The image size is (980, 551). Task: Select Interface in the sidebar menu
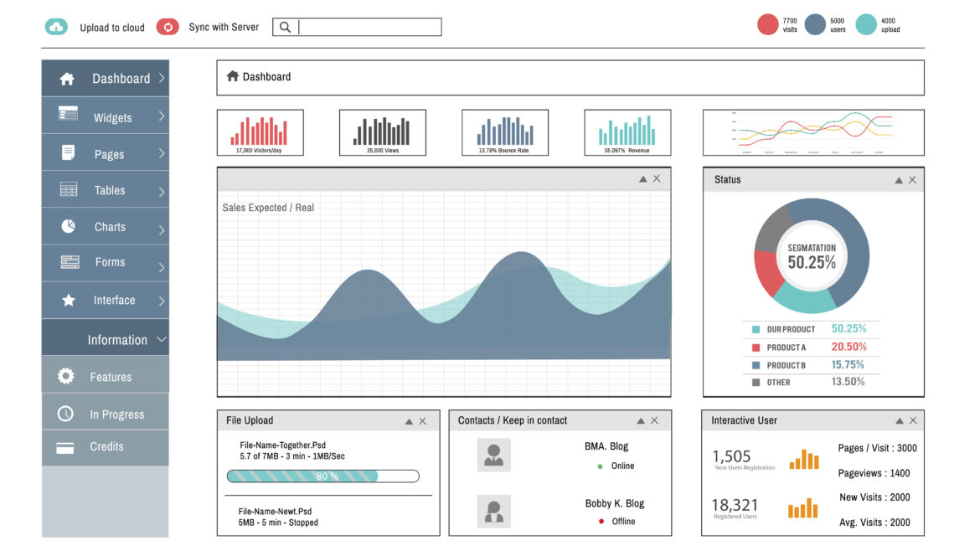114,300
